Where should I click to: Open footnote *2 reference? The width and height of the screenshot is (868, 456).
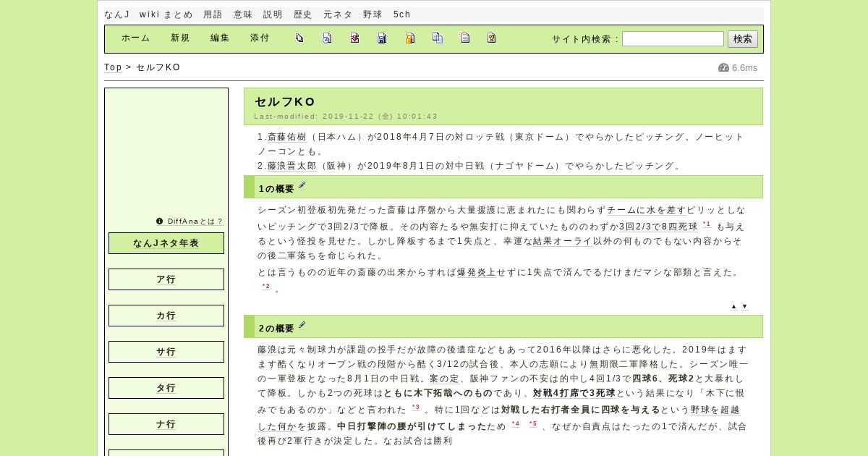coord(265,287)
